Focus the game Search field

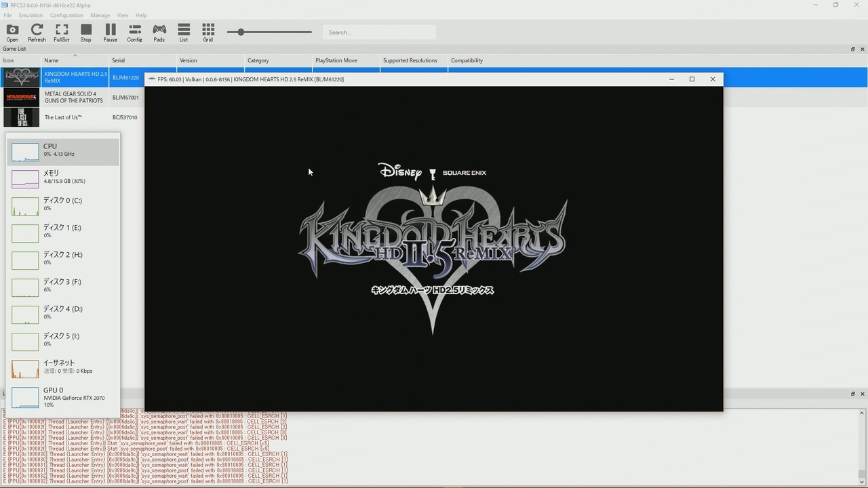coord(378,32)
